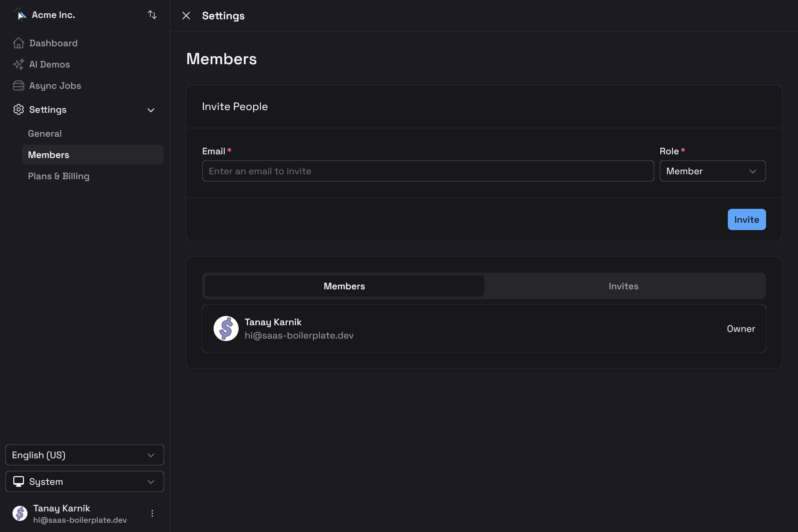Open the English (US) language dropdown
The image size is (798, 532).
(x=84, y=455)
